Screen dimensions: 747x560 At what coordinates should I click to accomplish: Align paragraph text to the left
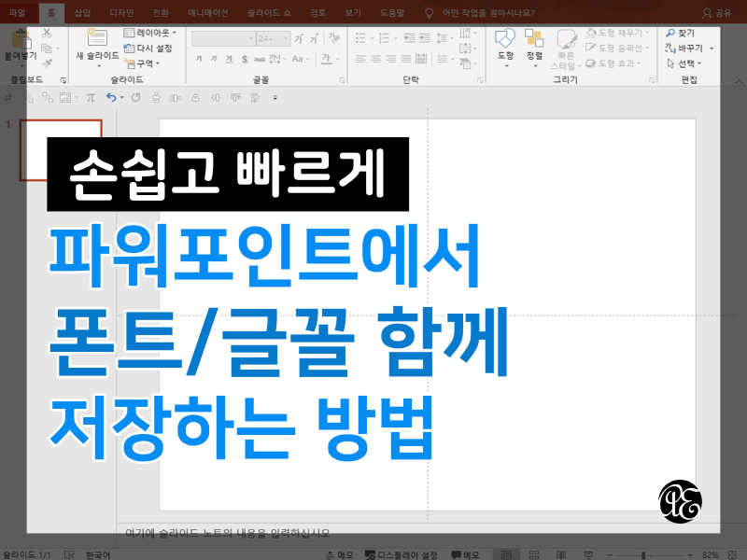coord(360,59)
